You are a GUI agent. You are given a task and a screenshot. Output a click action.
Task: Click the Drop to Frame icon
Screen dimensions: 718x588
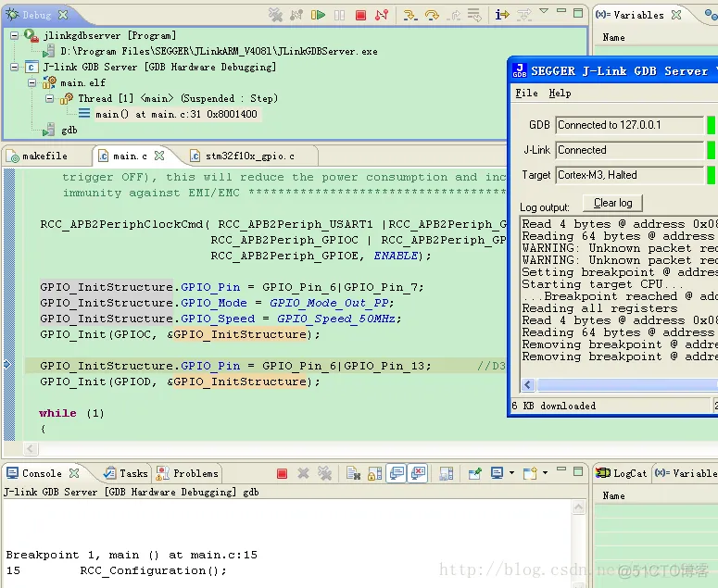[x=474, y=15]
